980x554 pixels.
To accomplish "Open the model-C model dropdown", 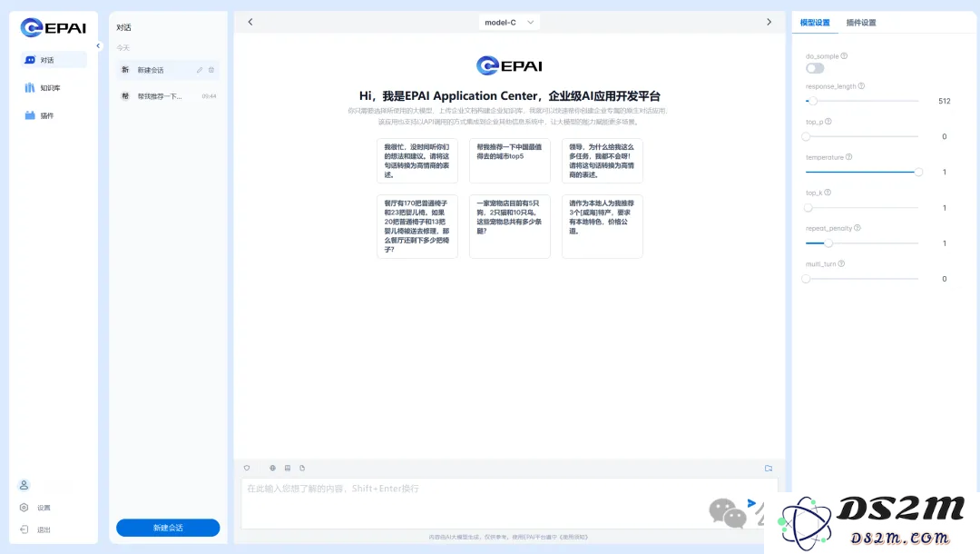I will 509,23.
